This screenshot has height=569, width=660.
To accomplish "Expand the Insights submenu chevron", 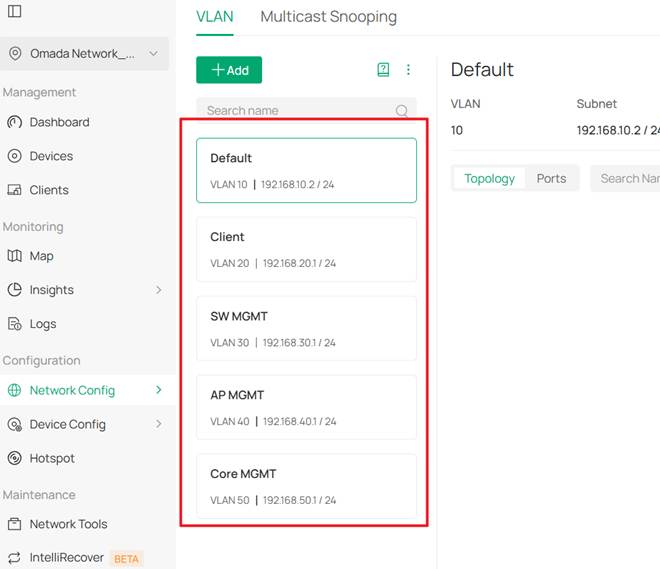I will tap(158, 290).
